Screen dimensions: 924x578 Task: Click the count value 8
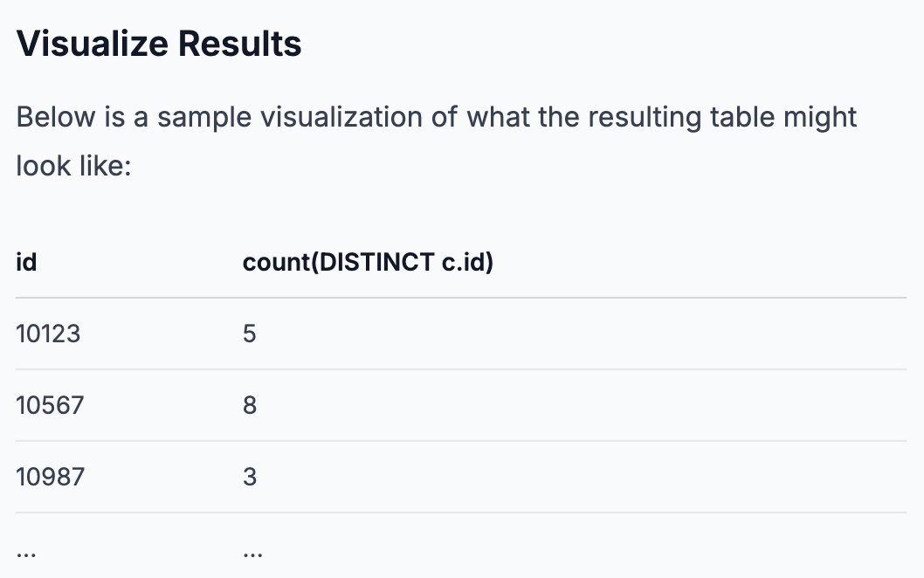coord(249,405)
